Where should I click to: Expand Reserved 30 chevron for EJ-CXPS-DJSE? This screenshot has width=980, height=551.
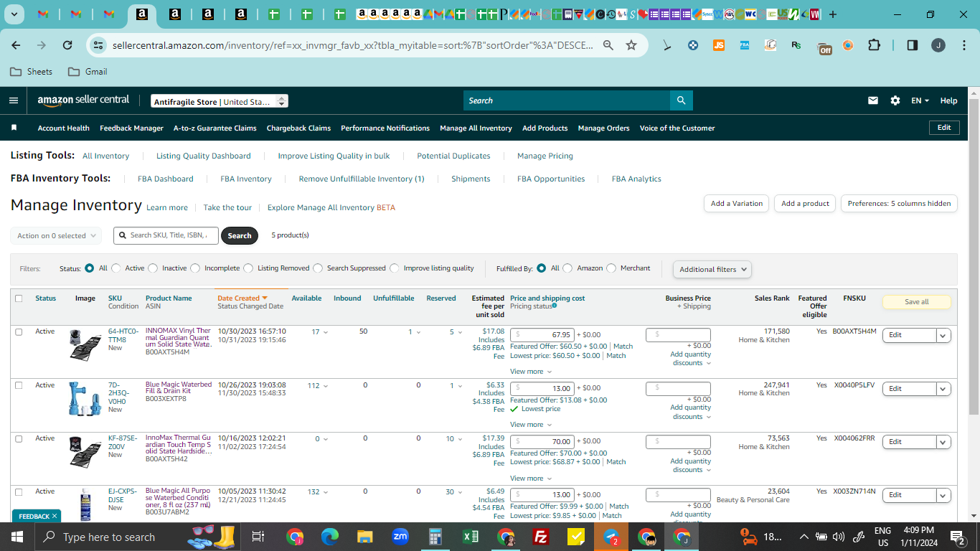pyautogui.click(x=460, y=492)
